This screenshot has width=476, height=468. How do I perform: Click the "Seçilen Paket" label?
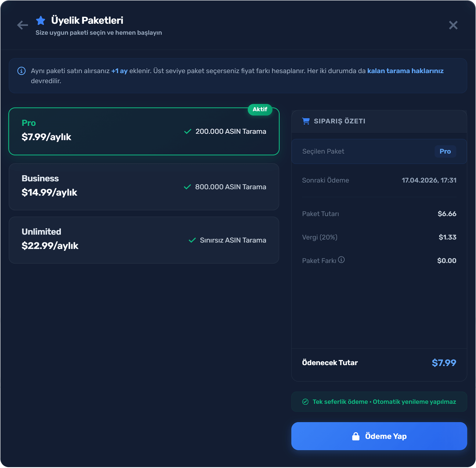click(323, 151)
